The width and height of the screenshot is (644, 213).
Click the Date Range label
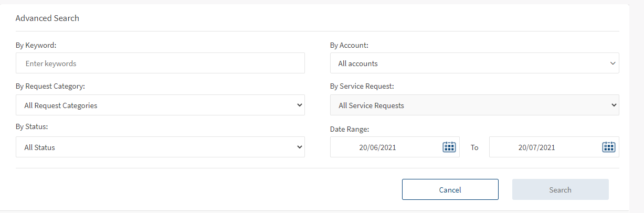pyautogui.click(x=349, y=129)
